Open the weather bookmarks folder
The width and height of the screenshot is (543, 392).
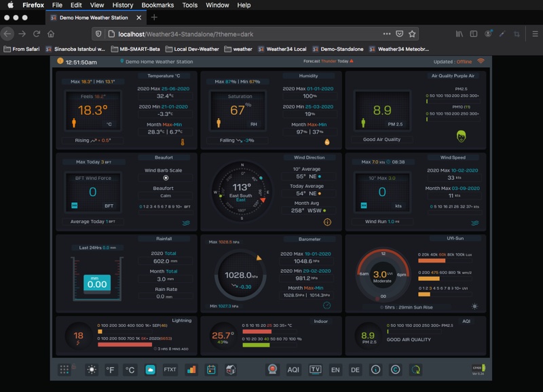click(x=238, y=49)
